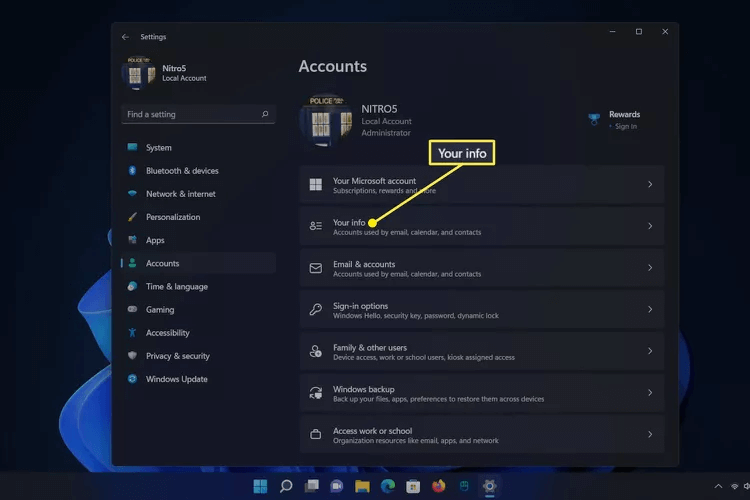This screenshot has height=500, width=750.
Task: Show hidden icons in system tray
Action: tap(718, 486)
